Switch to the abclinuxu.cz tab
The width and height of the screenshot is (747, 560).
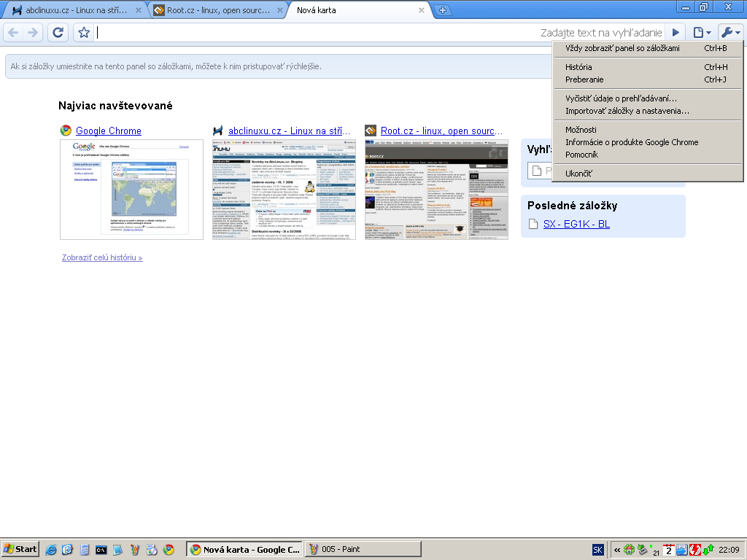[76, 10]
